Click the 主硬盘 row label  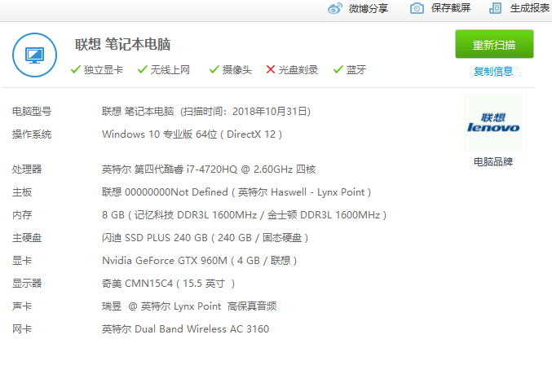click(27, 238)
